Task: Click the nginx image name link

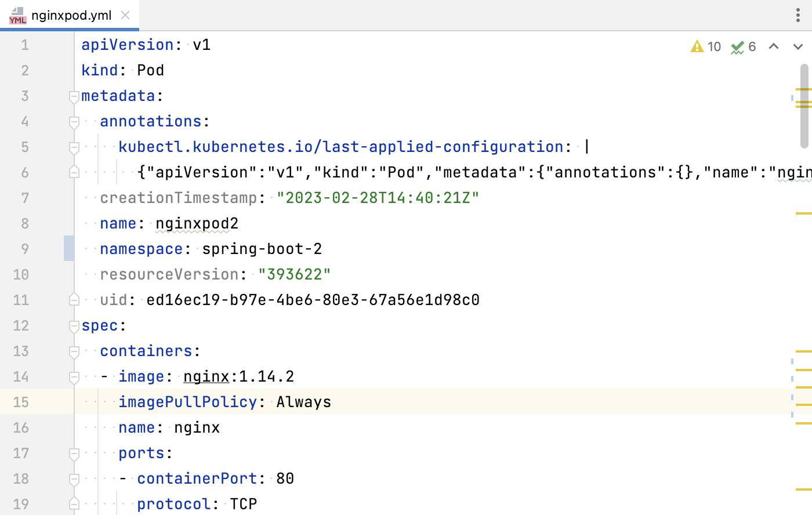Action: click(x=206, y=376)
